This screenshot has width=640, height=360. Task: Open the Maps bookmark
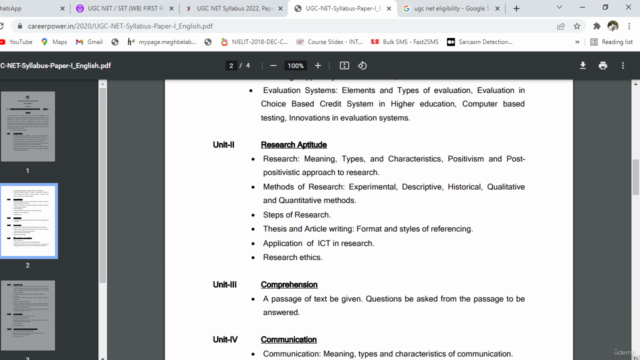click(x=54, y=42)
